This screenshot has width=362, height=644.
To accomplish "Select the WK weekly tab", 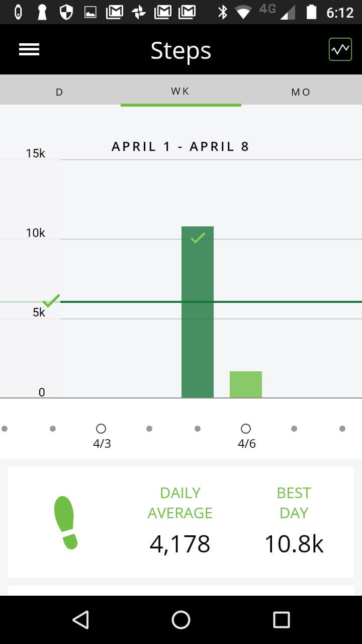I will [x=180, y=91].
